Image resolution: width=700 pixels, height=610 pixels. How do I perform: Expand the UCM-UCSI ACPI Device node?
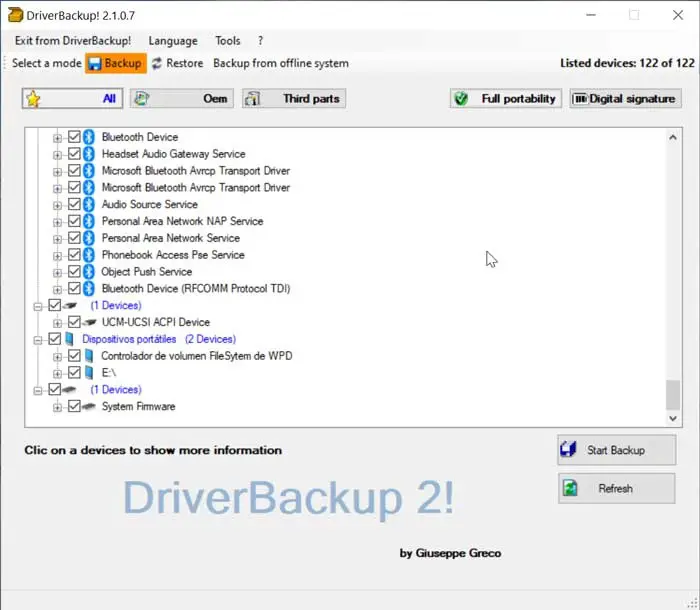click(x=57, y=323)
